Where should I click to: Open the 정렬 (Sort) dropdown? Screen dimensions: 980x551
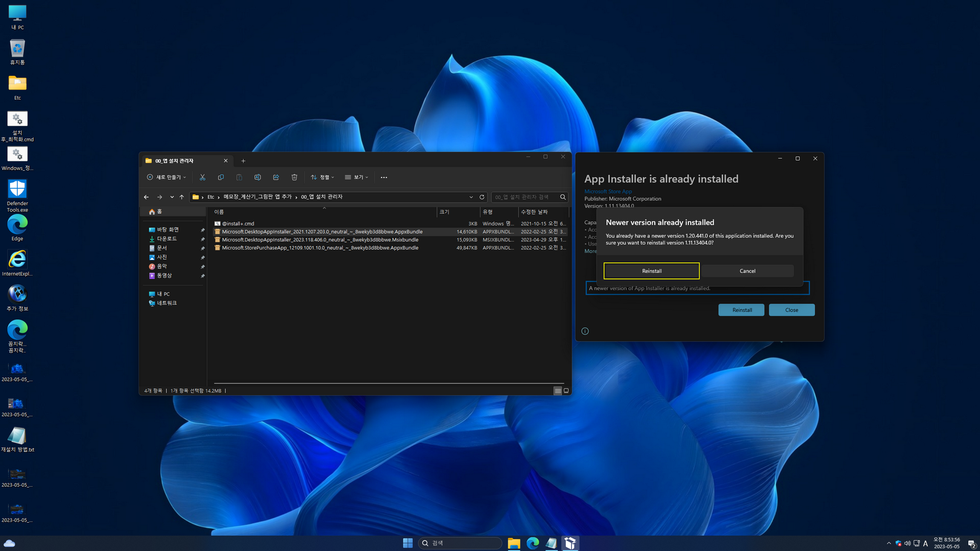322,177
